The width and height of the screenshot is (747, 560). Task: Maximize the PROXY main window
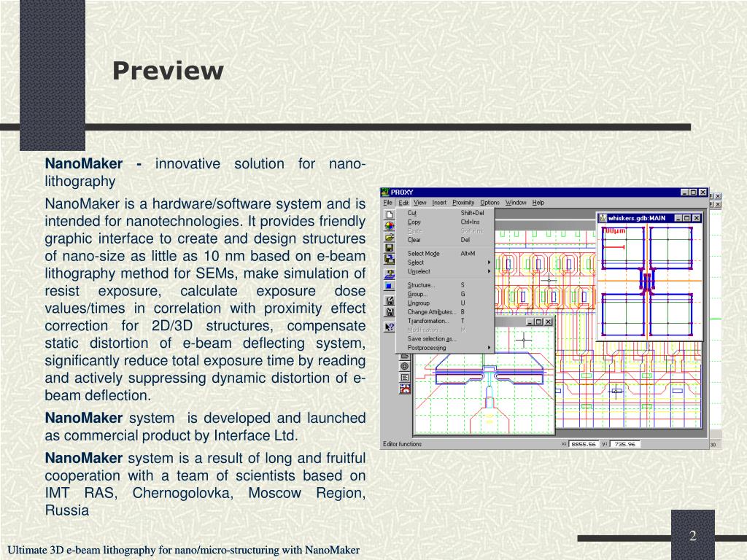point(693,192)
